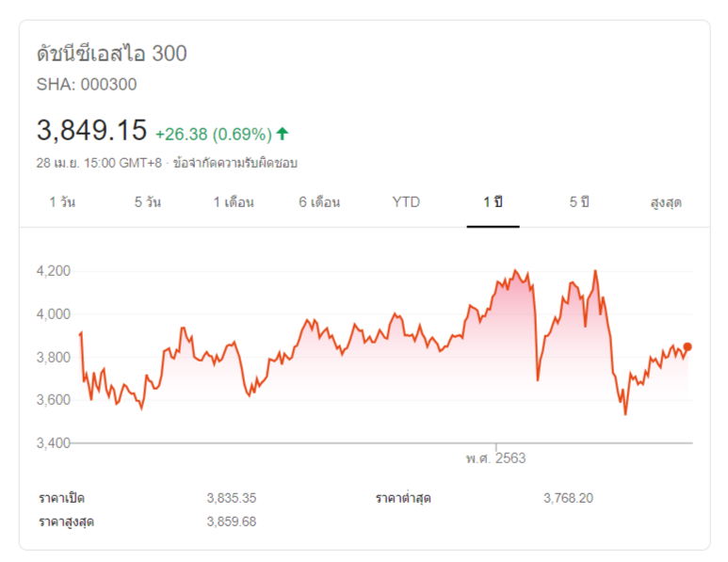Click the 3,849.15 current price
The image size is (728, 562).
[91, 131]
